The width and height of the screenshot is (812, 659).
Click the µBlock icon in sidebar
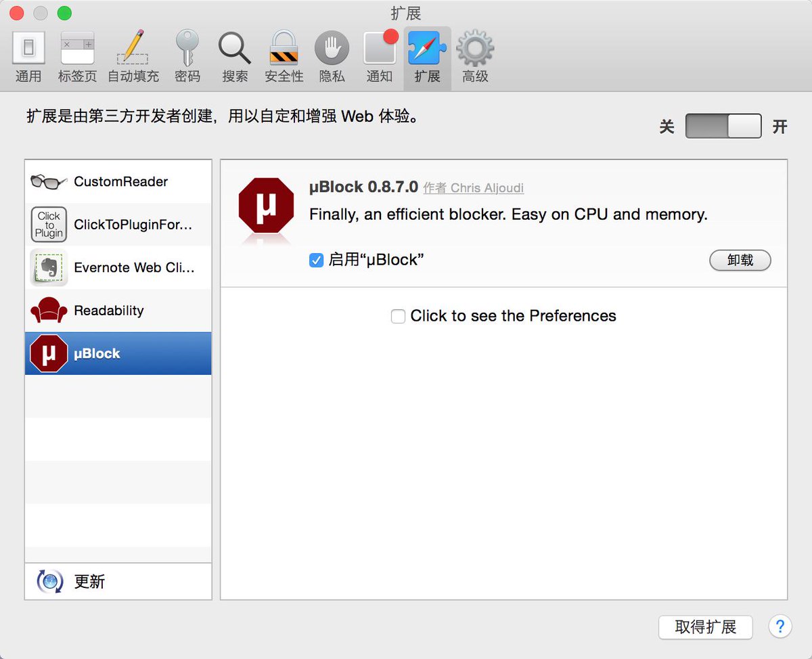pos(49,353)
